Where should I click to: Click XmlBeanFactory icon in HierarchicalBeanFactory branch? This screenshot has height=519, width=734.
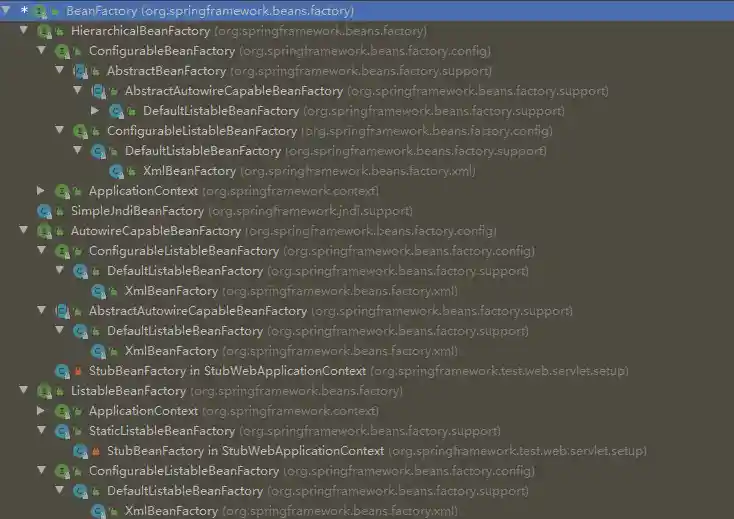point(116,171)
